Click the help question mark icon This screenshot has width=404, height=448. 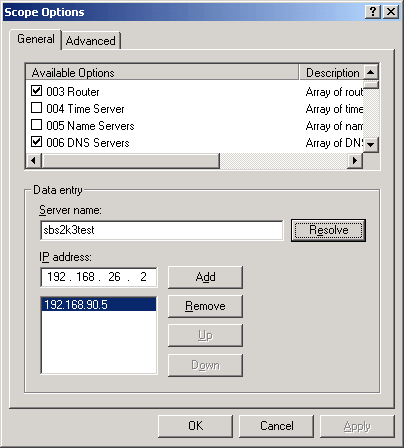click(373, 12)
